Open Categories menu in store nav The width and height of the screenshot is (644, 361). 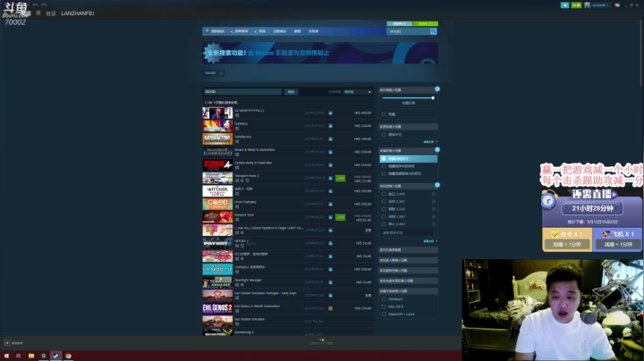click(261, 31)
